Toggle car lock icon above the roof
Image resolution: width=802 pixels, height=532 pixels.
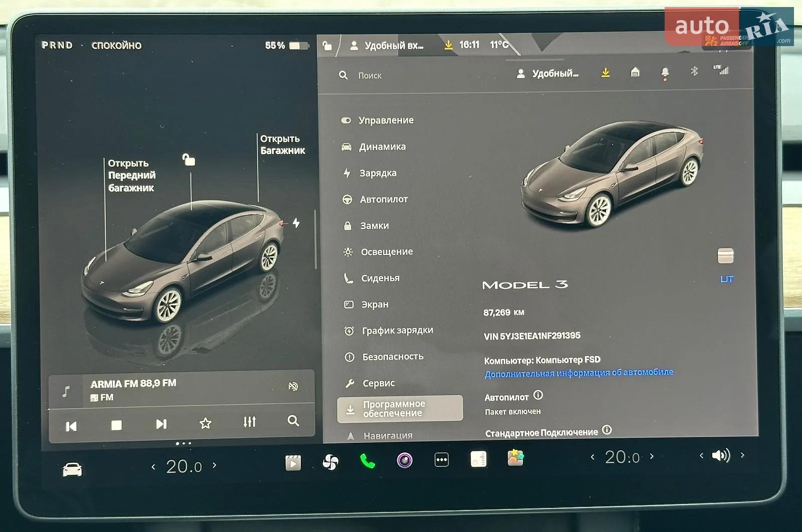(x=188, y=160)
